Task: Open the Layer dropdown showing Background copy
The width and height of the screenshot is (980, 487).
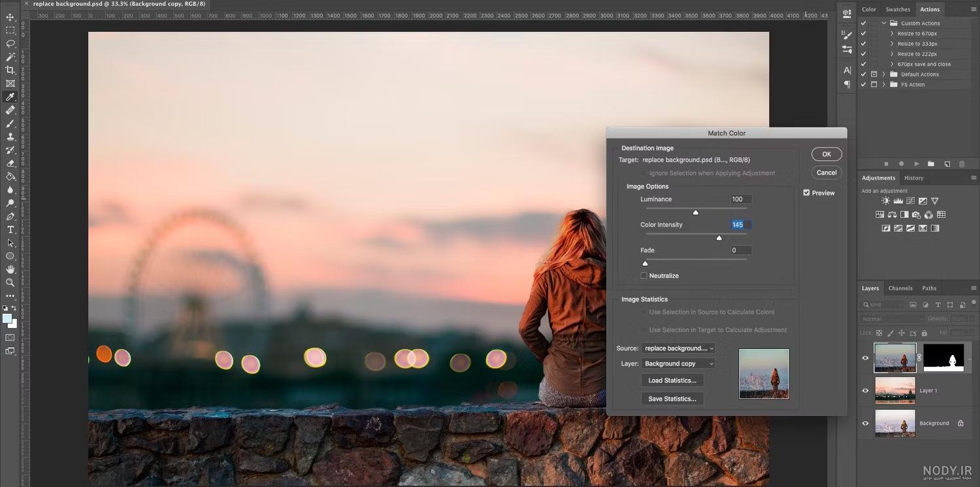Action: (678, 363)
